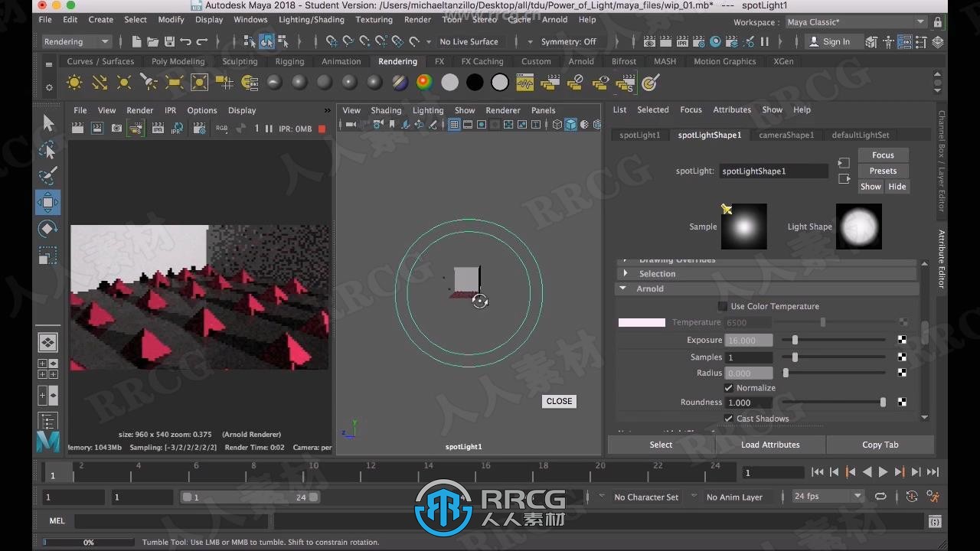Open the shelf settings gear menu
Image resolution: width=980 pixels, height=551 pixels.
click(49, 87)
